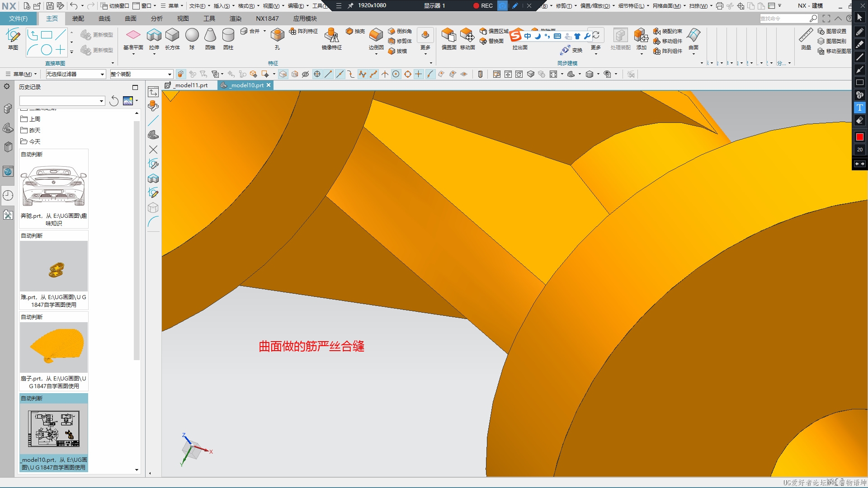The image size is (868, 488).
Task: Expand the 合并 unite dropdown arrow
Action: coord(264,31)
